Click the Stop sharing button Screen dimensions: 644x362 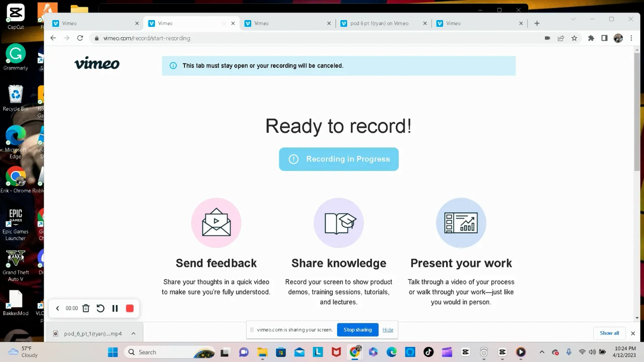point(357,330)
